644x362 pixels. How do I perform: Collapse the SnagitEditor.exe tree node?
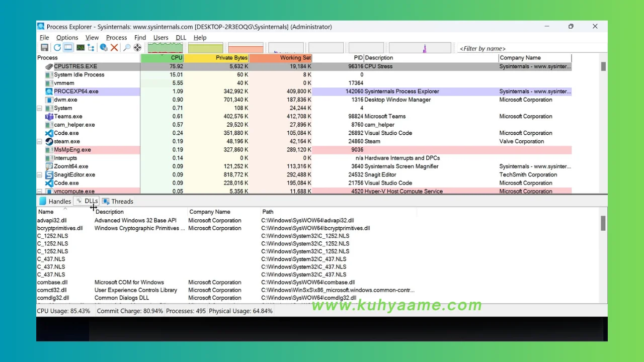(x=39, y=174)
